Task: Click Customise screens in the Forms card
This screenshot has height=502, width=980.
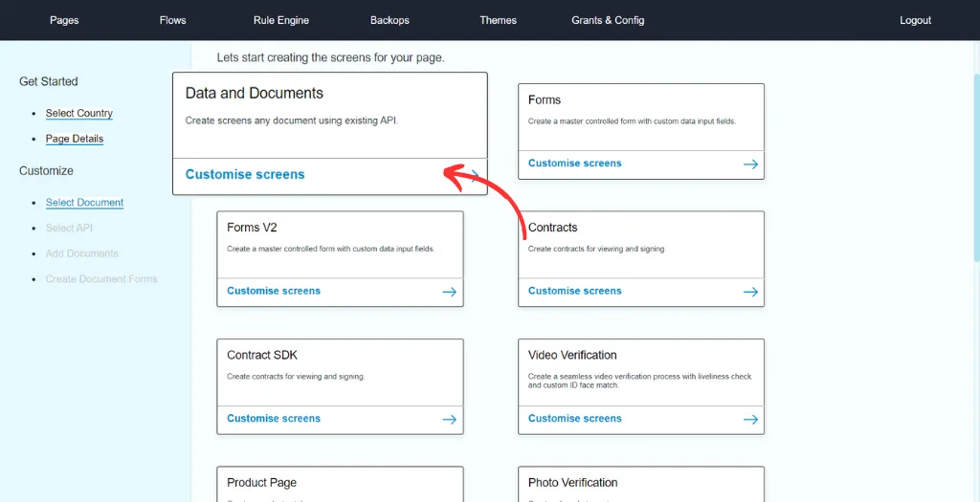Action: (575, 163)
